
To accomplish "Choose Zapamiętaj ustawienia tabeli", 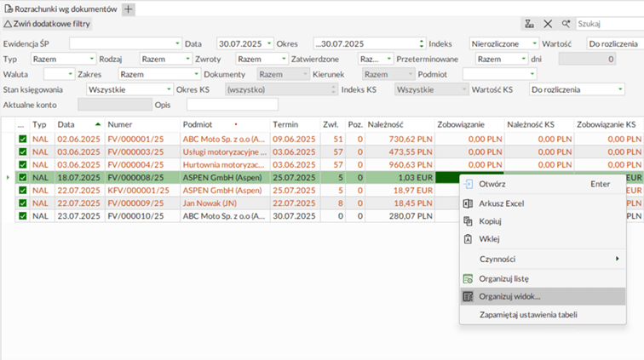I will pos(528,315).
